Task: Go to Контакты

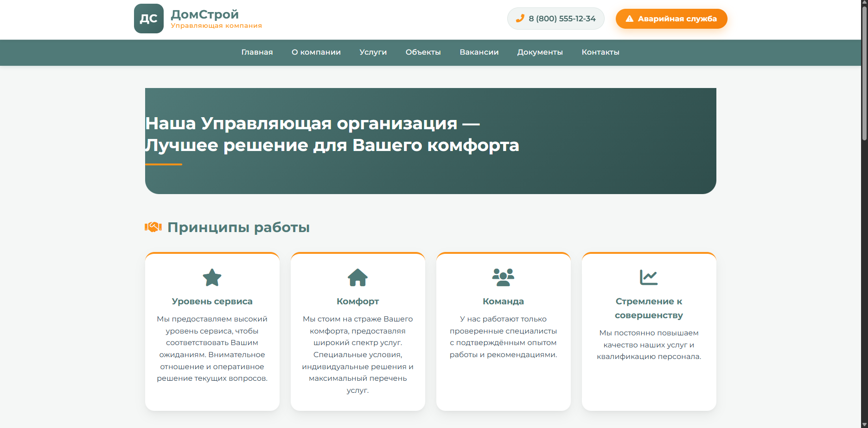Action: pos(600,52)
